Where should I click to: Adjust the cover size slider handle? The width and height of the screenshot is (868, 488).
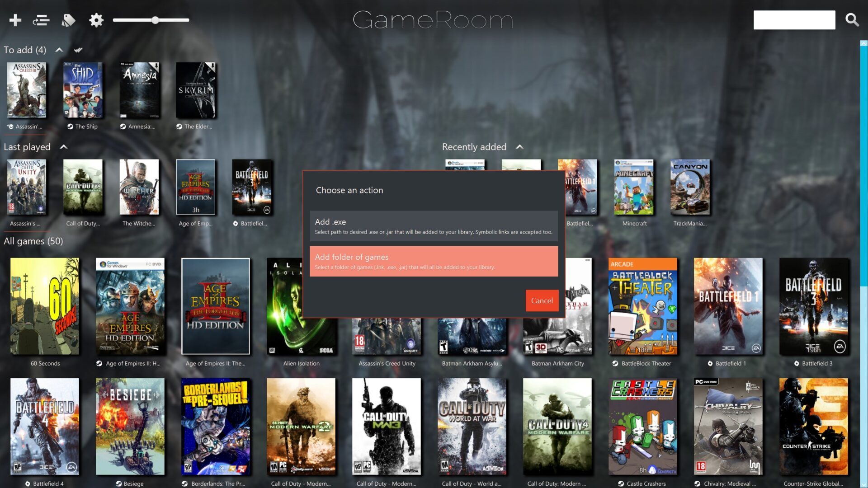click(155, 20)
